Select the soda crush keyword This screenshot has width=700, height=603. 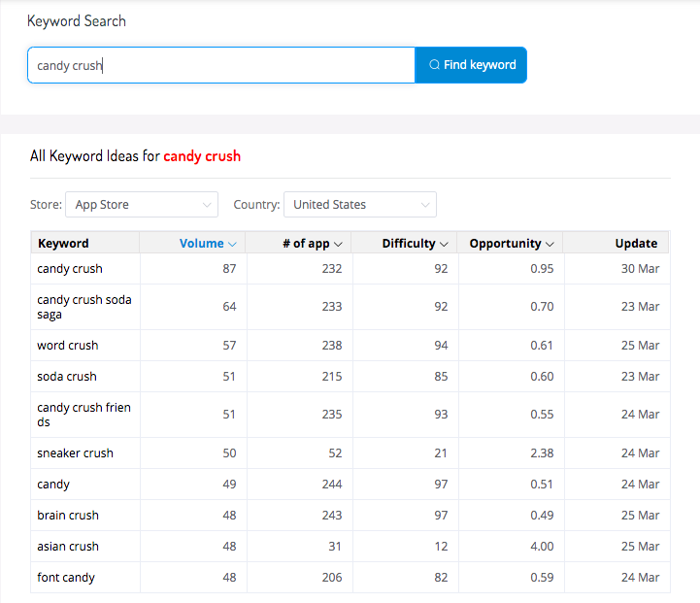[x=67, y=376]
